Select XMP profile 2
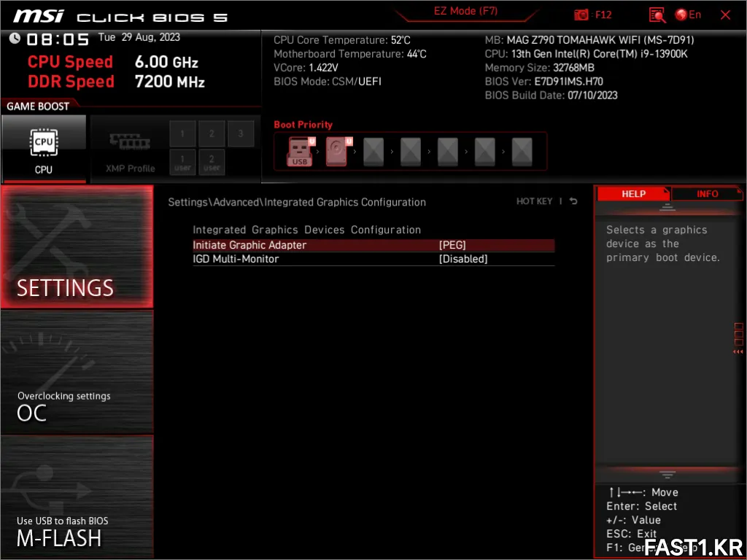This screenshot has height=560, width=747. pos(212,134)
